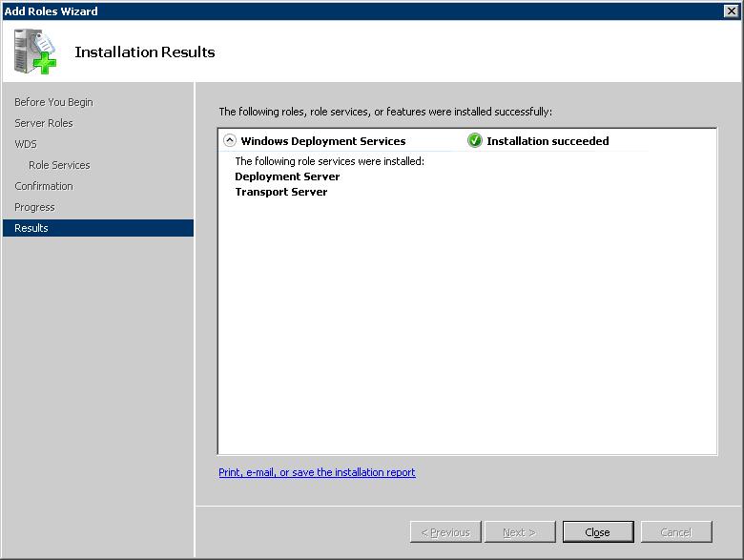Click the Add Roles server icon
The image size is (744, 560).
pos(34,52)
